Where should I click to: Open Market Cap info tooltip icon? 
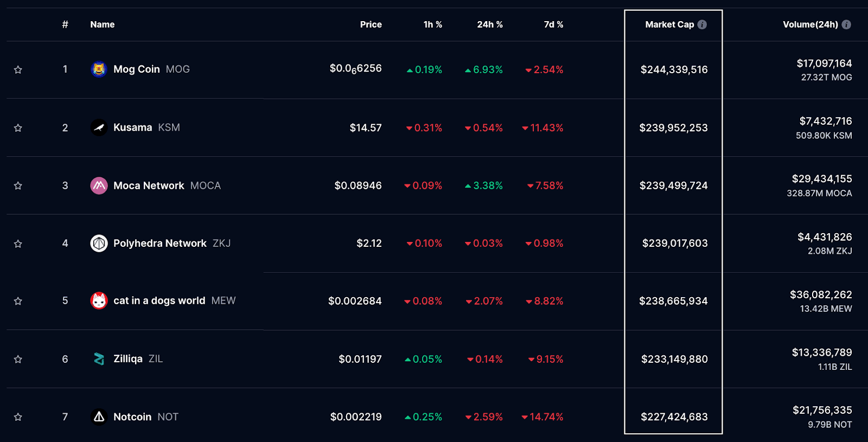(x=702, y=24)
